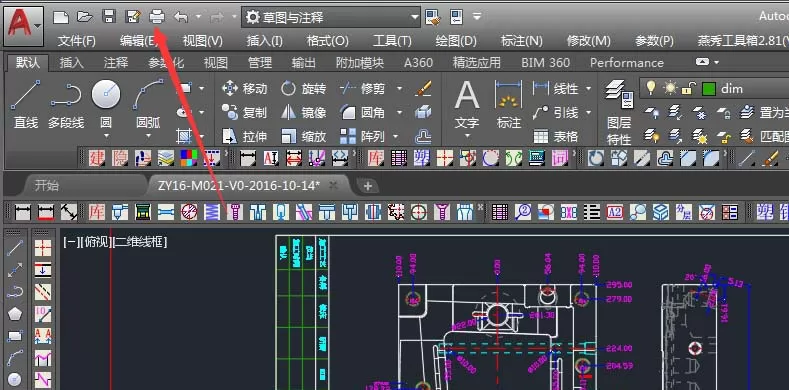Expand the Arc tool dropdown arrow
The height and width of the screenshot is (390, 789).
pyautogui.click(x=148, y=136)
